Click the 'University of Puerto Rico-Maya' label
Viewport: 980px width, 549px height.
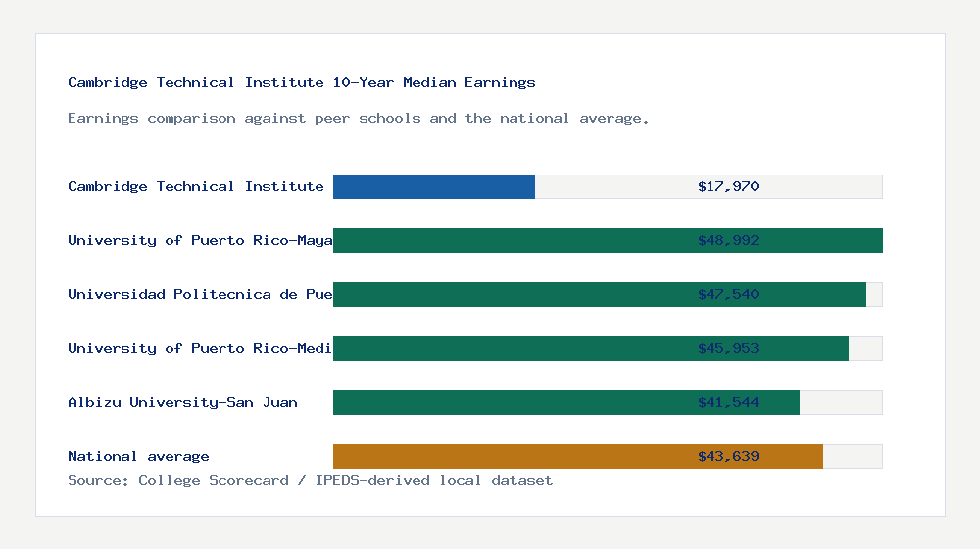pyautogui.click(x=200, y=241)
